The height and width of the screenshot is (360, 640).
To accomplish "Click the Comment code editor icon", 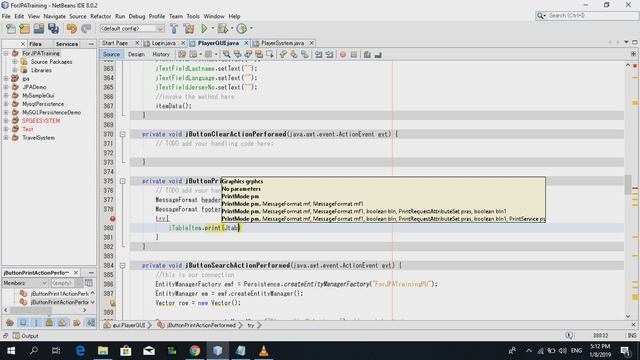I will [x=367, y=54].
